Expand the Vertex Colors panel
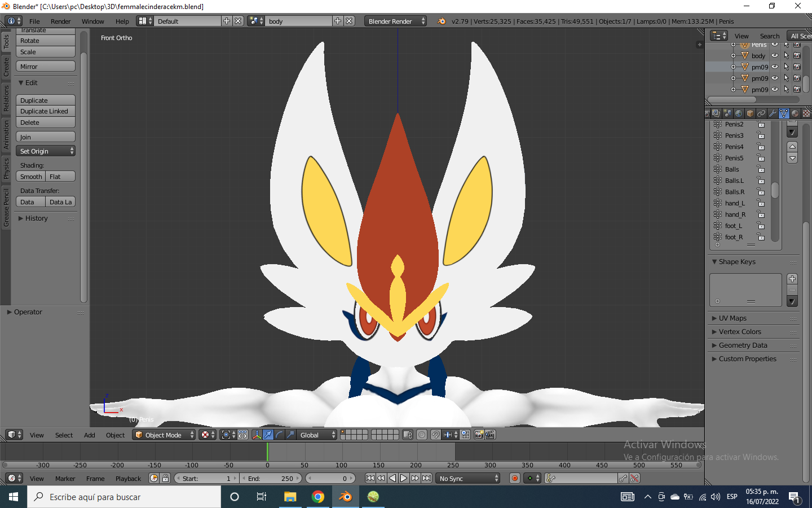The height and width of the screenshot is (508, 812). (x=739, y=332)
